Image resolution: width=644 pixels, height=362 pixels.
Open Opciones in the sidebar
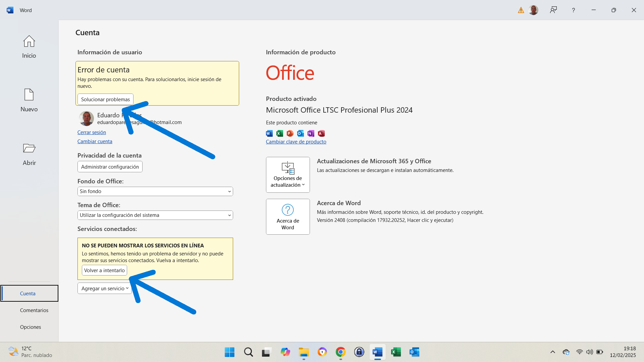(x=30, y=327)
